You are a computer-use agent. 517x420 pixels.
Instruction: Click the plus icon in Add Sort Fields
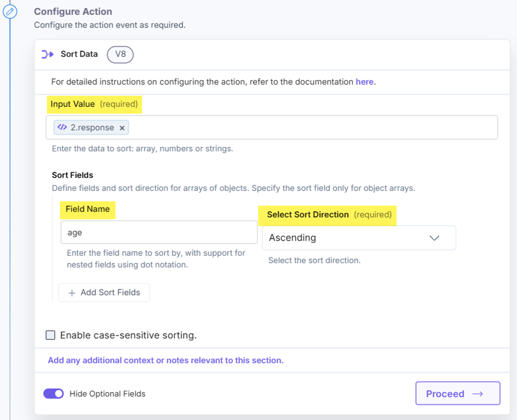click(72, 293)
